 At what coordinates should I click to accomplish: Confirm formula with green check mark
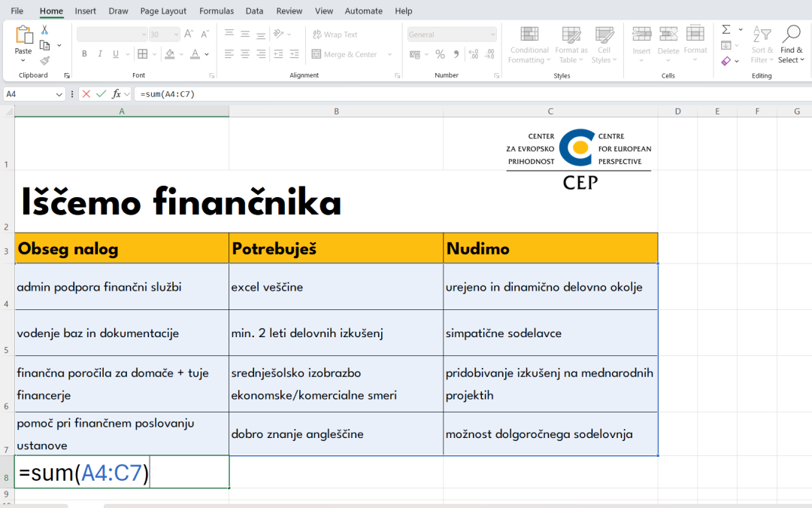pyautogui.click(x=101, y=94)
